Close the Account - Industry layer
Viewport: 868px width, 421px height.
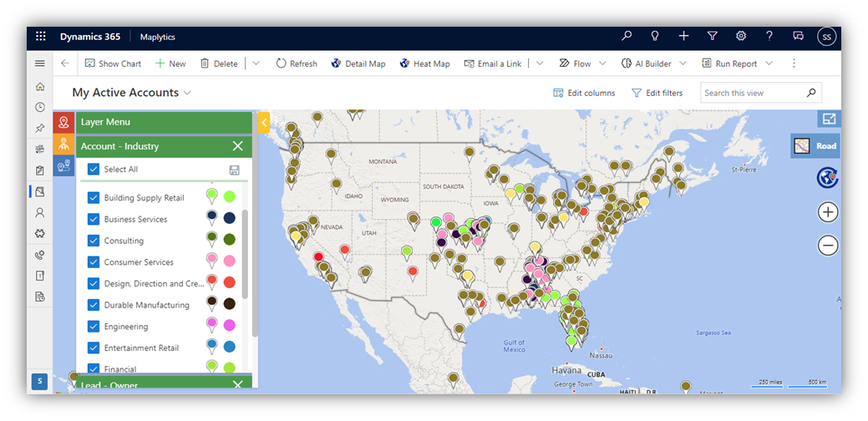click(x=238, y=146)
